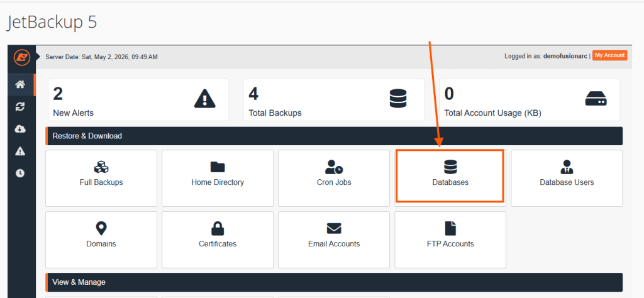644x298 pixels.
Task: Open the Full Backups tile label
Action: (x=101, y=182)
